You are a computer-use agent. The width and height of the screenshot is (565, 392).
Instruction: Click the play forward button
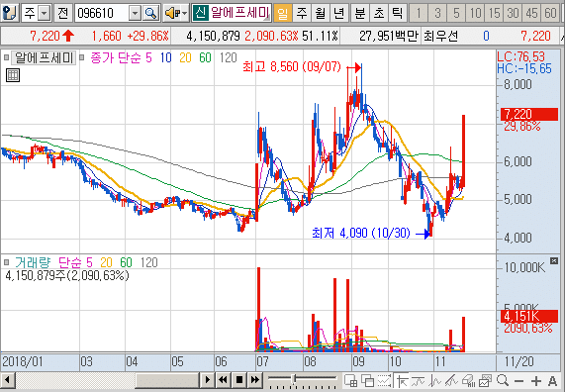pyautogui.click(x=207, y=380)
